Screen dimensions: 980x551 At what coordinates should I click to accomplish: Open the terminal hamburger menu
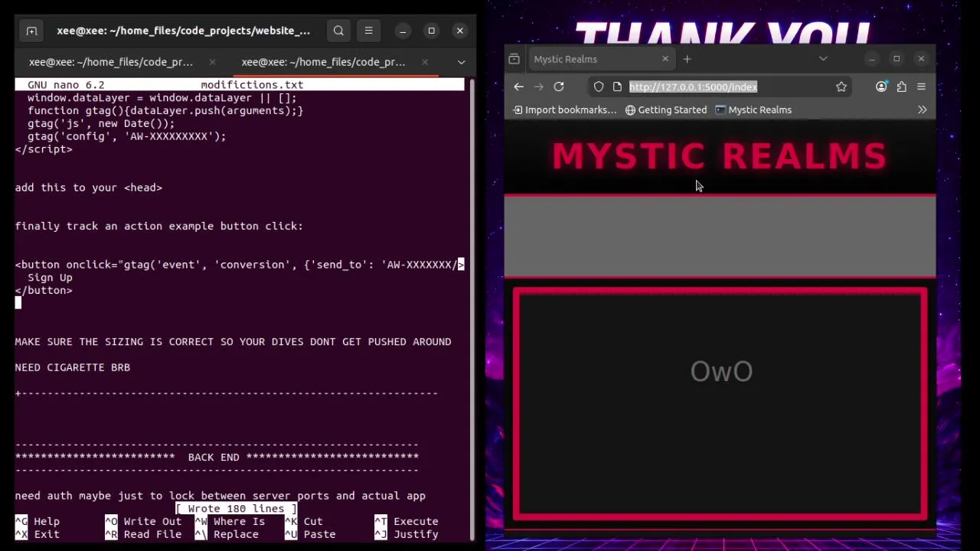pos(368,31)
